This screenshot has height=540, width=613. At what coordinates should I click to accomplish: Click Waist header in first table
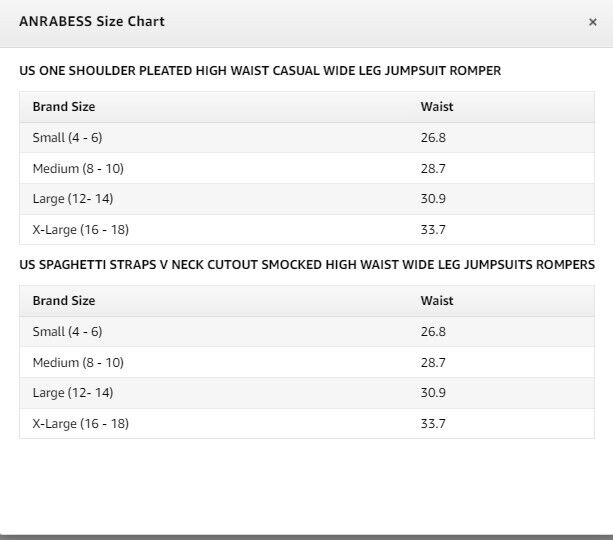click(x=437, y=107)
